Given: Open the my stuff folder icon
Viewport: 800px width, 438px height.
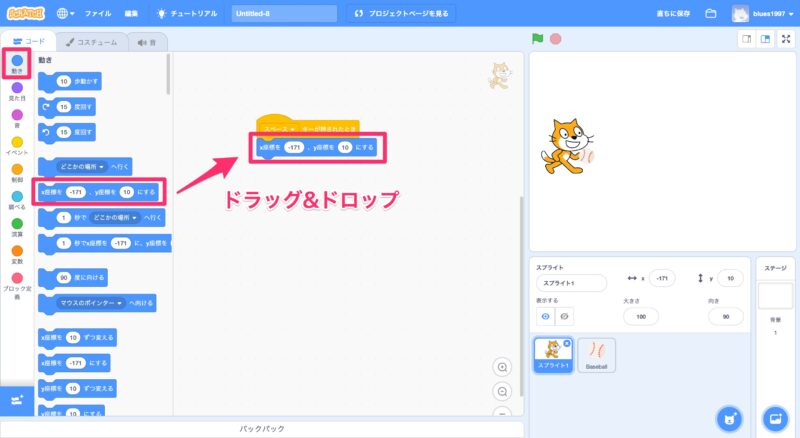Looking at the screenshot, I should [x=711, y=14].
